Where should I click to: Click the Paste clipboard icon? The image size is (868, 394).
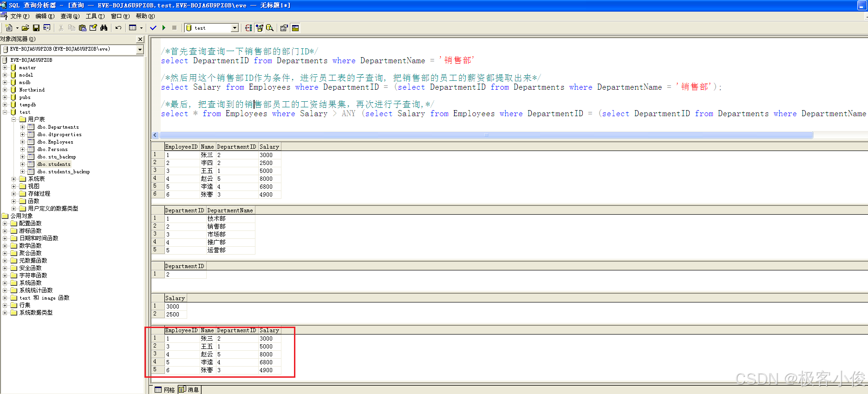point(83,28)
